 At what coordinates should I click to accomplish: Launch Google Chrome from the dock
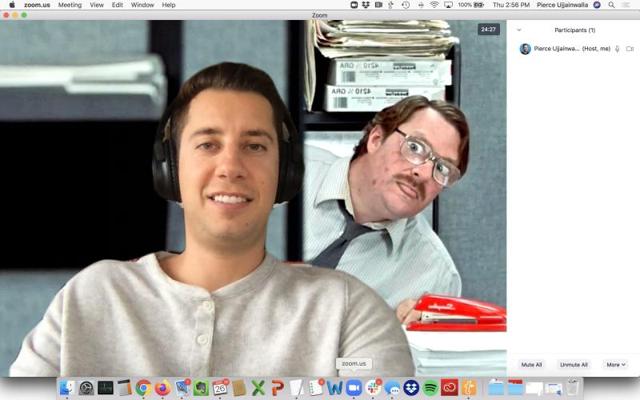coord(143,387)
